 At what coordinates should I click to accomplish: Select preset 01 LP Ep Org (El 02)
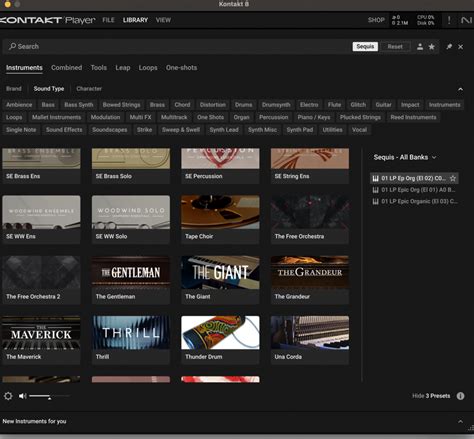tap(414, 178)
